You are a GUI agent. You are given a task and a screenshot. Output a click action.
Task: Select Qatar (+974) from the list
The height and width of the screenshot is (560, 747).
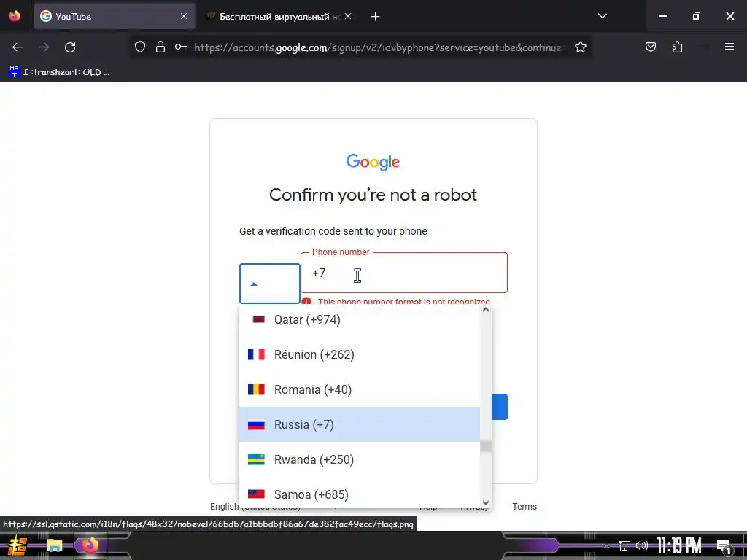coord(360,319)
